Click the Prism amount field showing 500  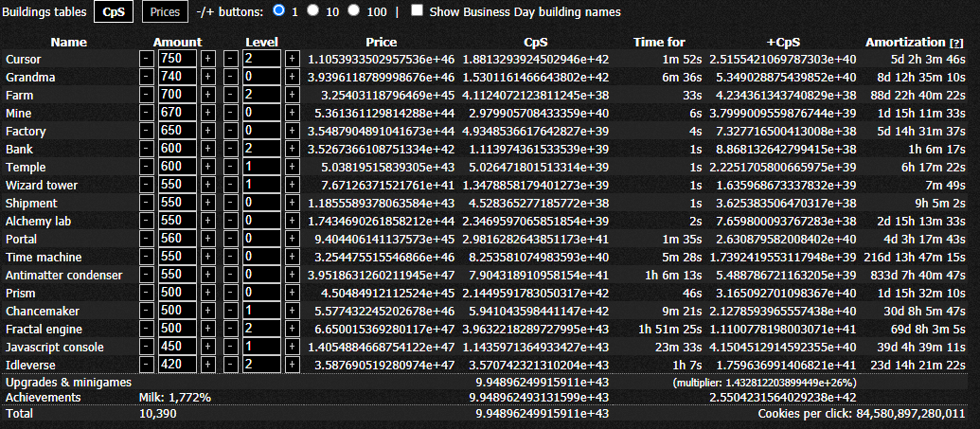click(x=177, y=294)
